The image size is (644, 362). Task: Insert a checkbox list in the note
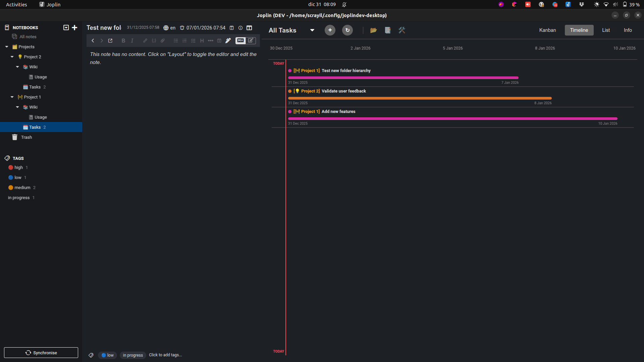click(x=193, y=41)
